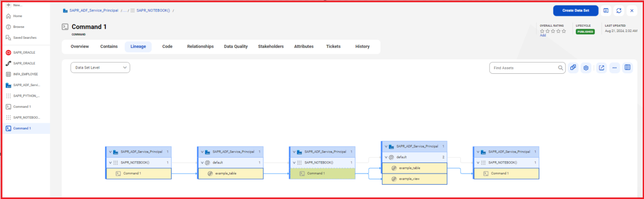Open the comments icon beside Create Data Set
Viewport: 644px width, 199px height.
pos(606,11)
